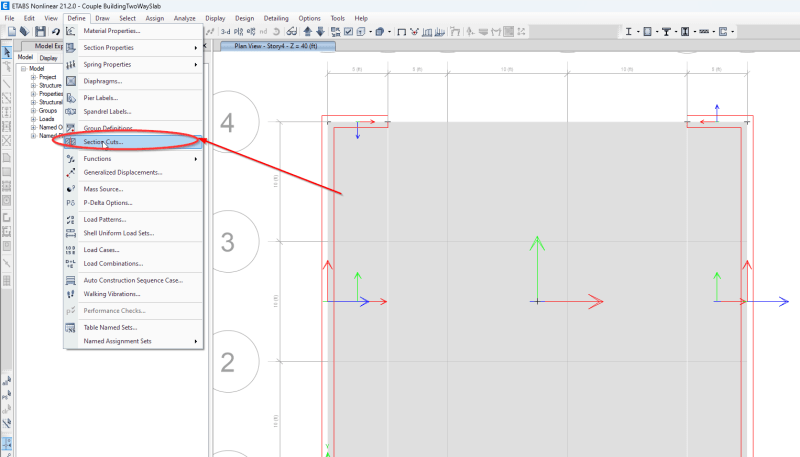This screenshot has height=457, width=800.
Task: Open the Tools menu
Action: tap(338, 18)
